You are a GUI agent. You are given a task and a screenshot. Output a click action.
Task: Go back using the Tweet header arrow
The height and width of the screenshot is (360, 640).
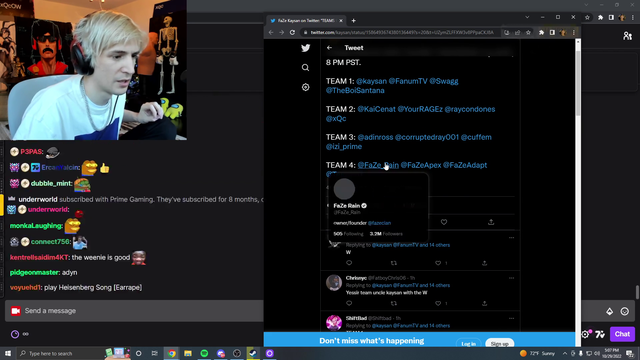329,48
